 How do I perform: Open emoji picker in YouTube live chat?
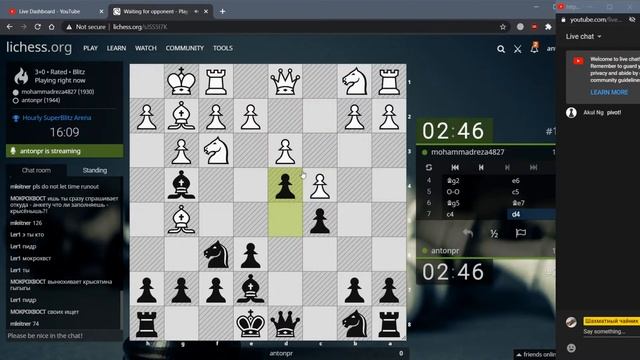click(x=571, y=348)
